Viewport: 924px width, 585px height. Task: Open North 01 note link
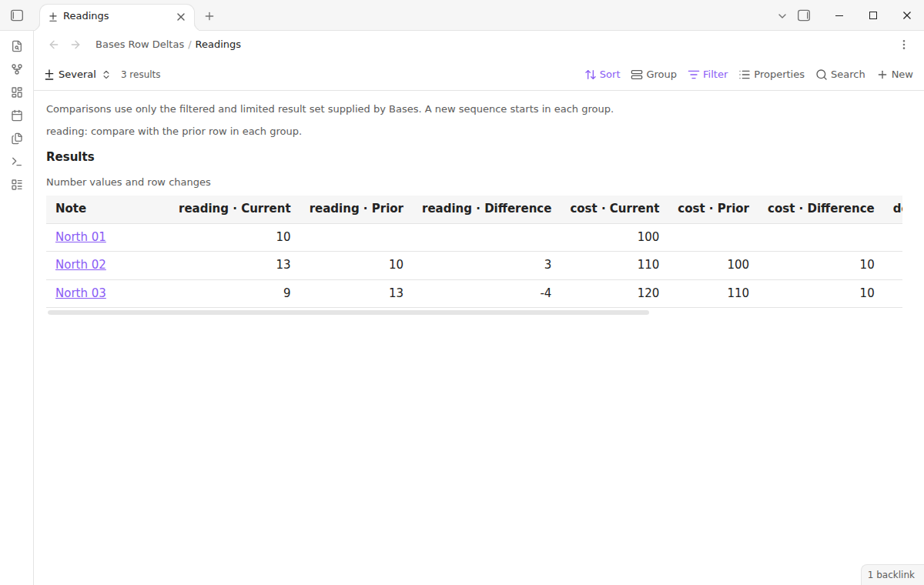click(x=81, y=237)
